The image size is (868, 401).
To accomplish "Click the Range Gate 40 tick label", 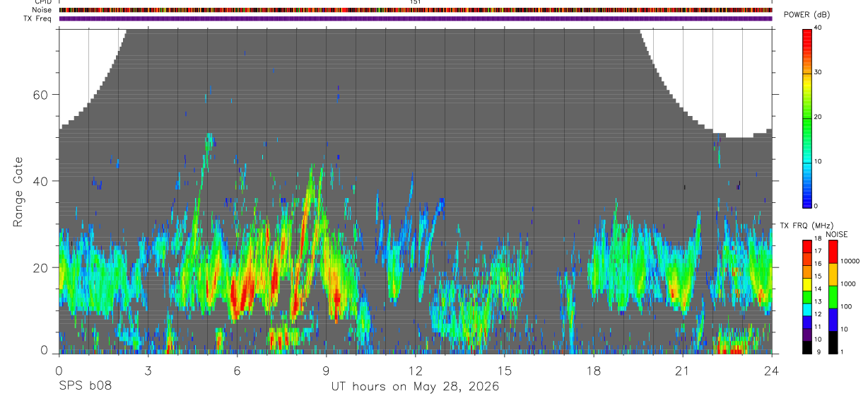I will pyautogui.click(x=44, y=181).
